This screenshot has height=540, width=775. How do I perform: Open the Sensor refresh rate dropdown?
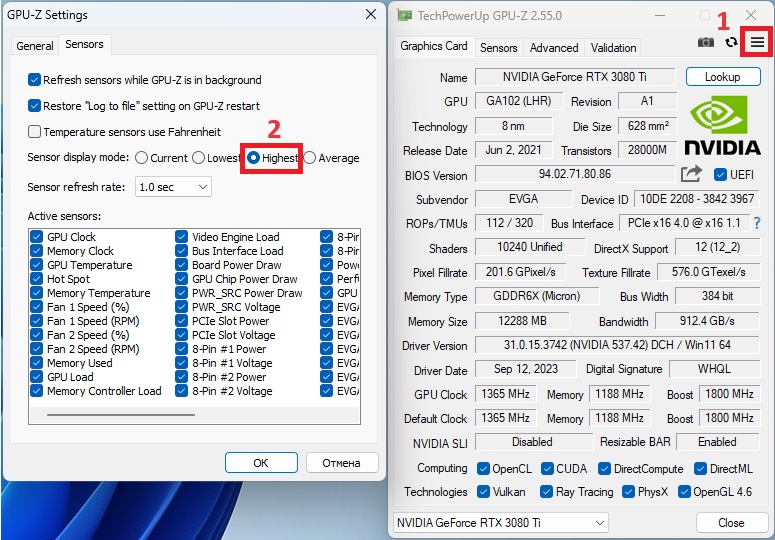[x=173, y=187]
